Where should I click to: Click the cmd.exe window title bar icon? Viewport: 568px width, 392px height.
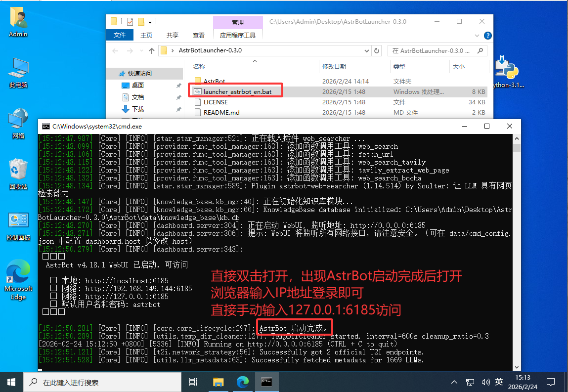coord(45,127)
